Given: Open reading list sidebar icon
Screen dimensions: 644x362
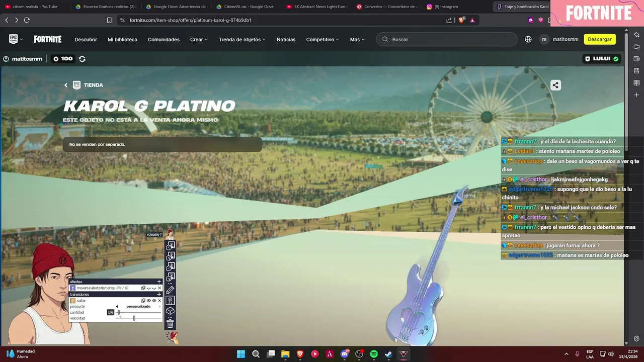Looking at the screenshot, I should click(636, 83).
